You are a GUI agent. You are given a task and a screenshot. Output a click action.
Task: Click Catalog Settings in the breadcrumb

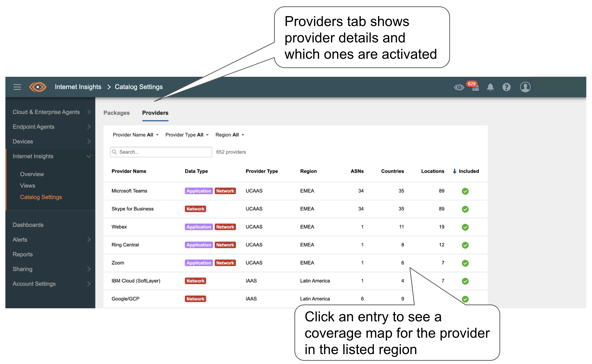coord(139,87)
